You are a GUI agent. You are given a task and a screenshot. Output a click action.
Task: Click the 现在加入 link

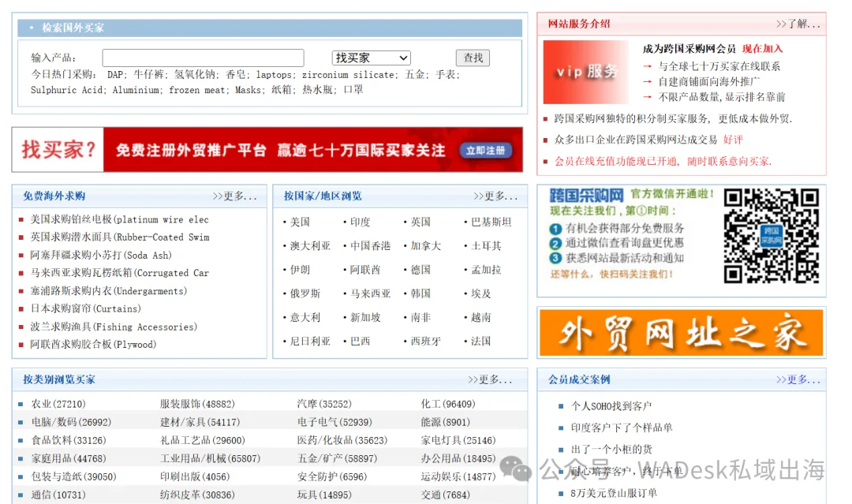tap(762, 49)
